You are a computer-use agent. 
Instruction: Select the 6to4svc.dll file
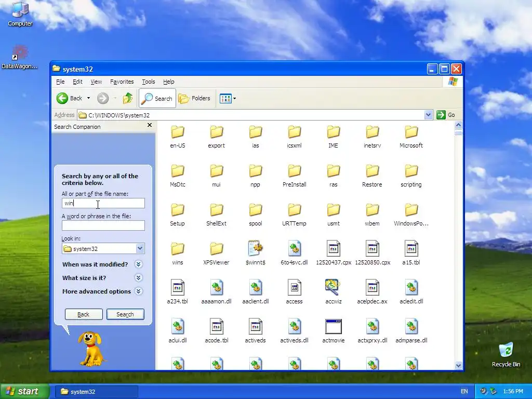[295, 253]
